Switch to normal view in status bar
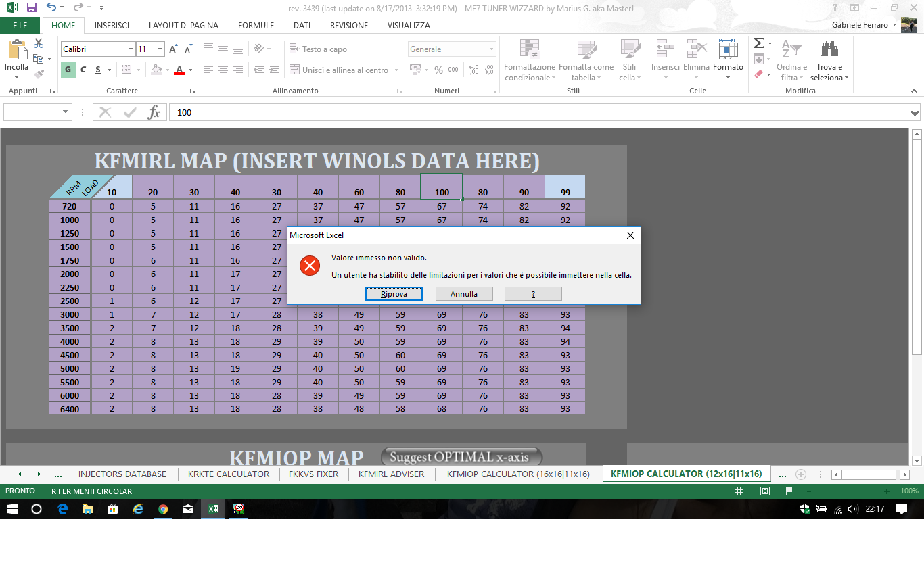924x563 pixels. click(739, 491)
